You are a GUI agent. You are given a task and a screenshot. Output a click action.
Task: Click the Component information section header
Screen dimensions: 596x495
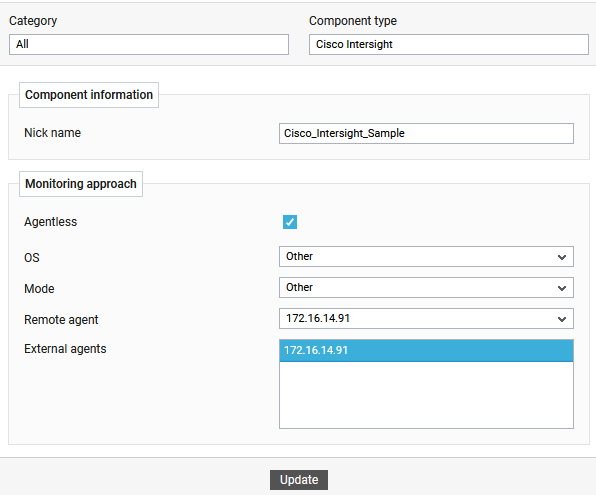(x=89, y=95)
